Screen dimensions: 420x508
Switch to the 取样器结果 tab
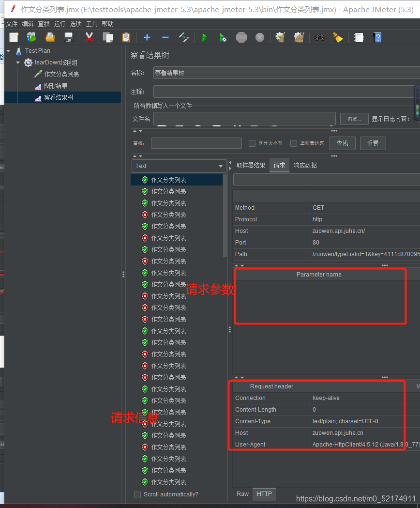[251, 166]
